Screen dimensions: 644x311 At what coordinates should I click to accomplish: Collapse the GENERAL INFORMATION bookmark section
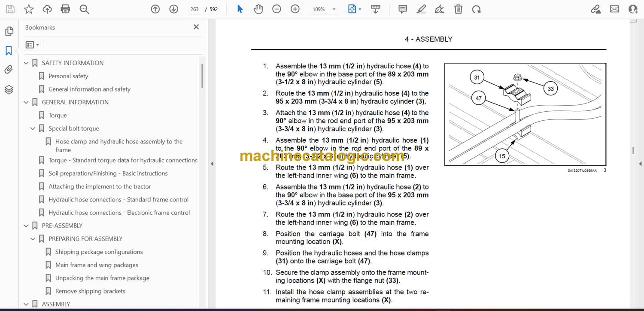tap(26, 102)
